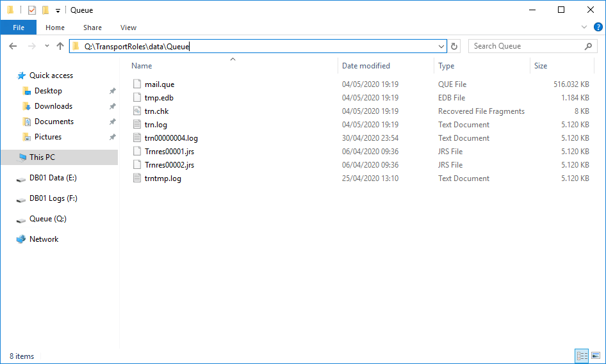Click the New folder quick access toolbar icon
This screenshot has height=364, width=606.
click(x=45, y=10)
